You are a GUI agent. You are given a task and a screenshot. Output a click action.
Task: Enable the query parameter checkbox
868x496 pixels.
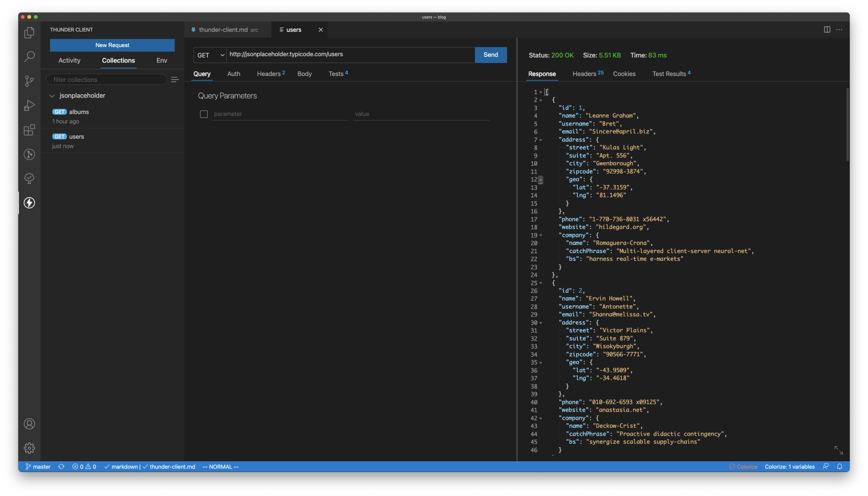click(x=204, y=114)
